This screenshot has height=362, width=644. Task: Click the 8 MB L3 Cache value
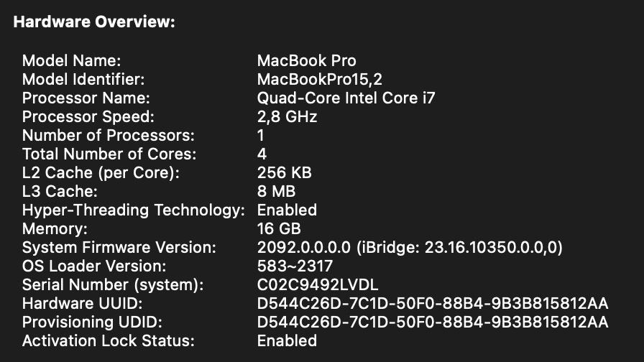276,191
